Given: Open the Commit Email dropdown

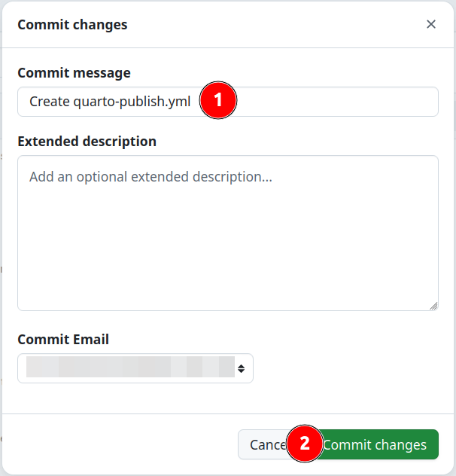Looking at the screenshot, I should click(135, 368).
